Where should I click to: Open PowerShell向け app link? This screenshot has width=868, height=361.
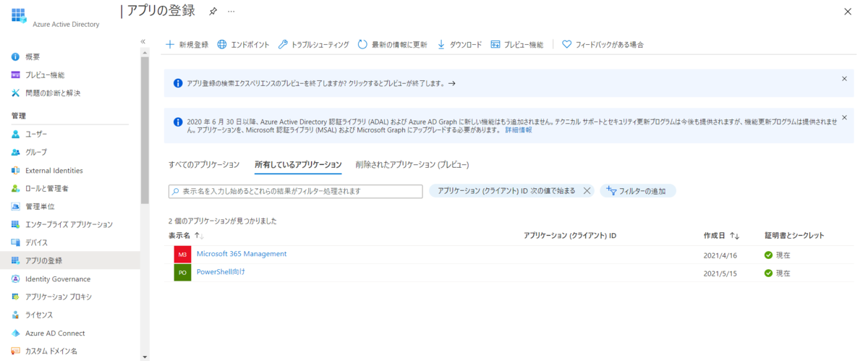[221, 272]
